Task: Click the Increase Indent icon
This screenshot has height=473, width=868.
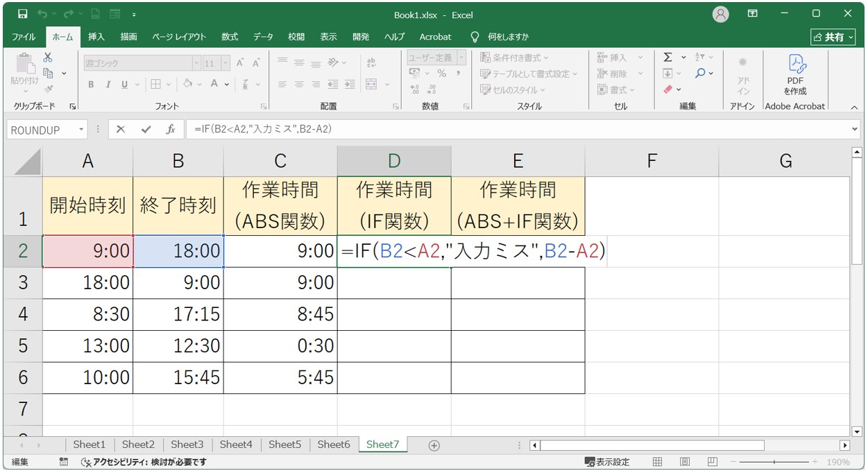Action: click(349, 85)
